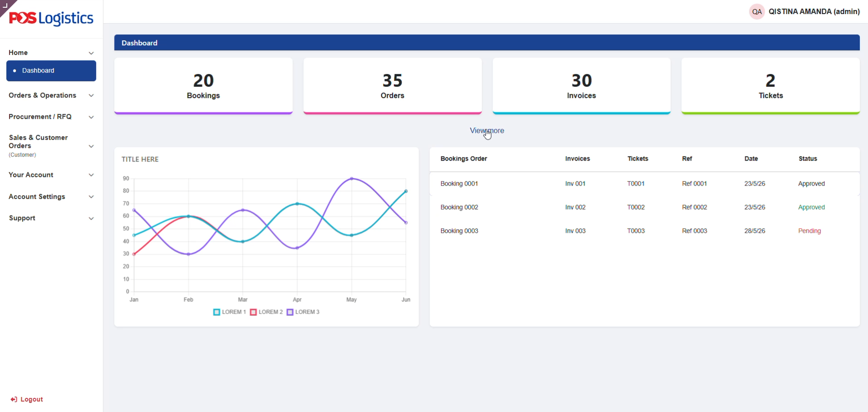
Task: Click the 28/5/26 date cell
Action: (755, 231)
